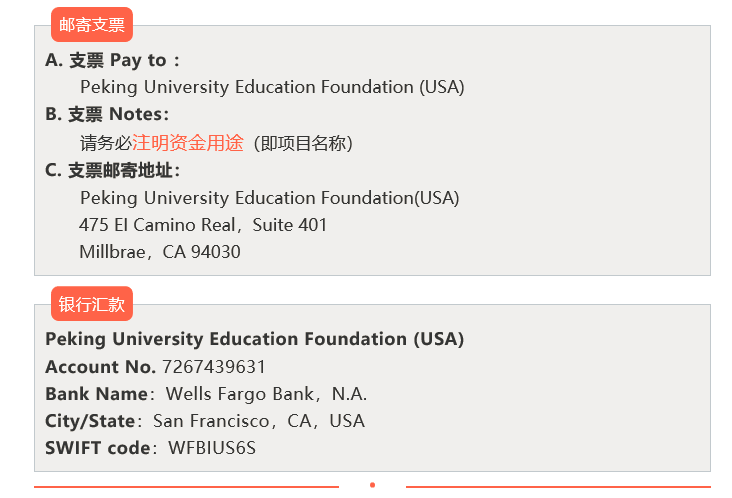Click the (即项目名称) parenthetical text
Image resolution: width=732 pixels, height=498 pixels.
(x=303, y=143)
